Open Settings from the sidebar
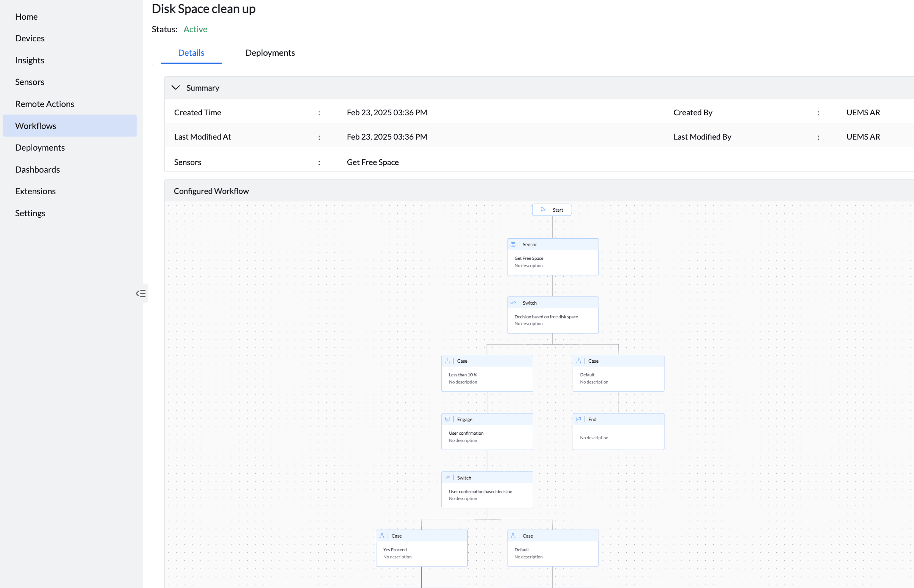The width and height of the screenshot is (914, 588). [x=30, y=213]
